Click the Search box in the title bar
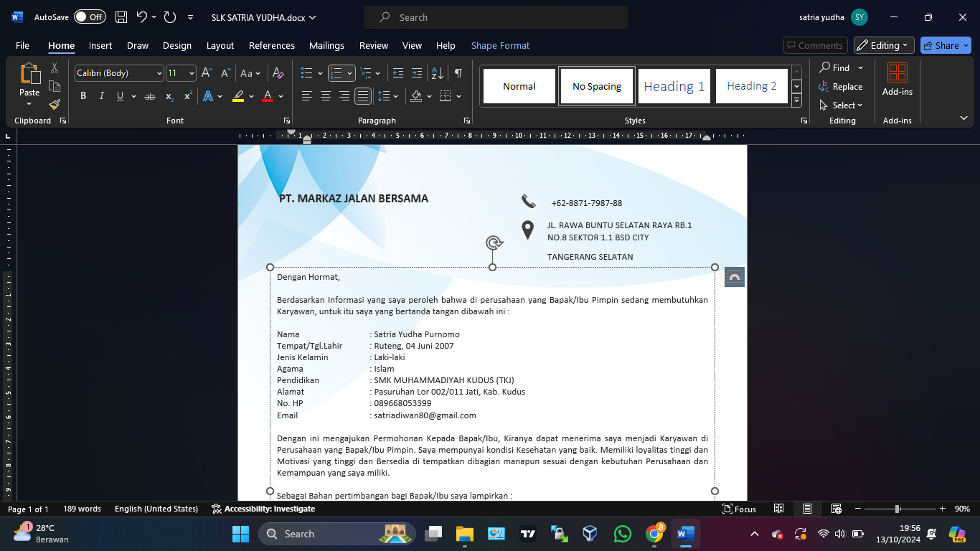 (496, 17)
